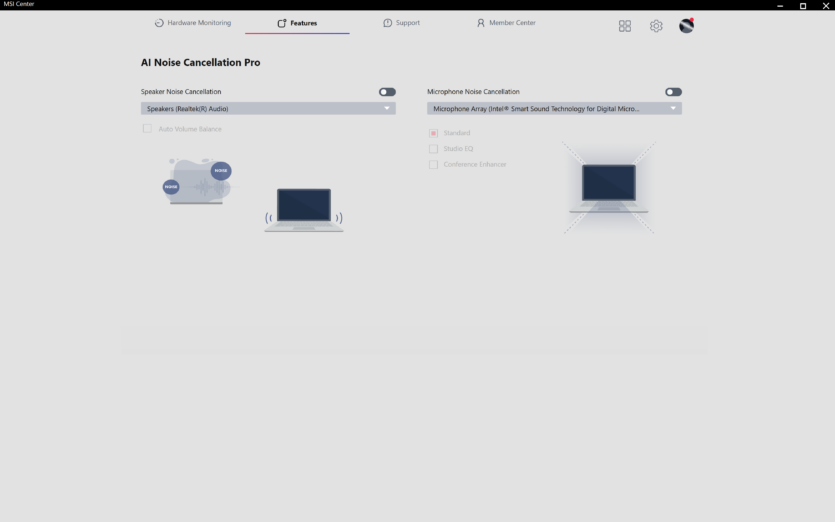Click the microphone dropdown arrow

[673, 109]
